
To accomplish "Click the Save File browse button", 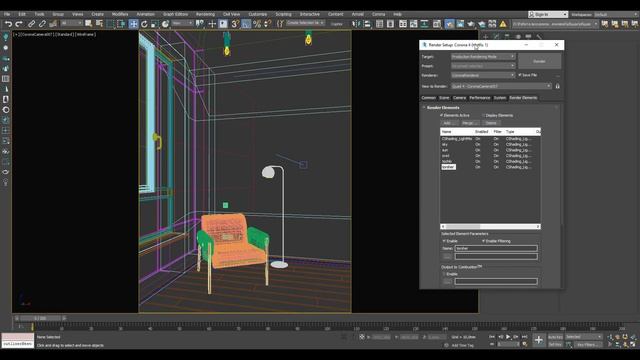I will click(558, 76).
